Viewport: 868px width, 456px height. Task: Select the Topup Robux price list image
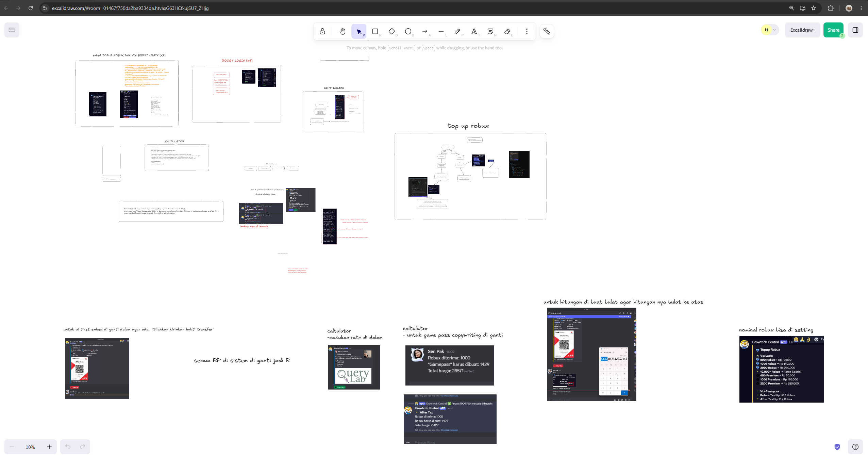pyautogui.click(x=781, y=369)
